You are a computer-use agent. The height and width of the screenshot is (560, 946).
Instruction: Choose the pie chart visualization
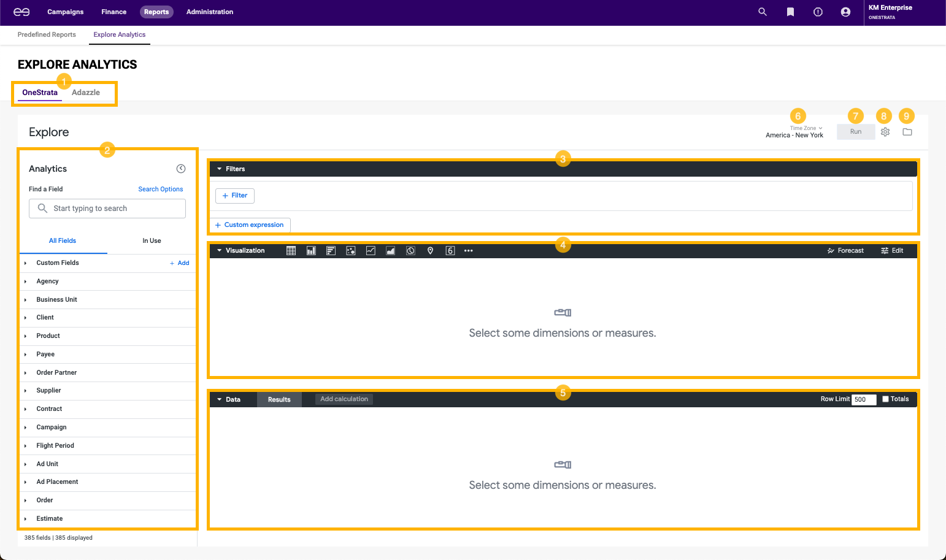click(x=410, y=251)
